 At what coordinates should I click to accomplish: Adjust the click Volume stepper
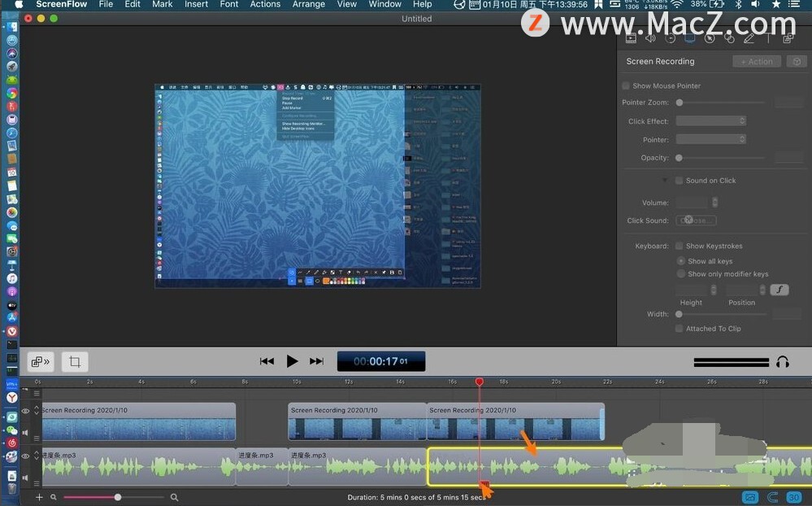point(714,203)
